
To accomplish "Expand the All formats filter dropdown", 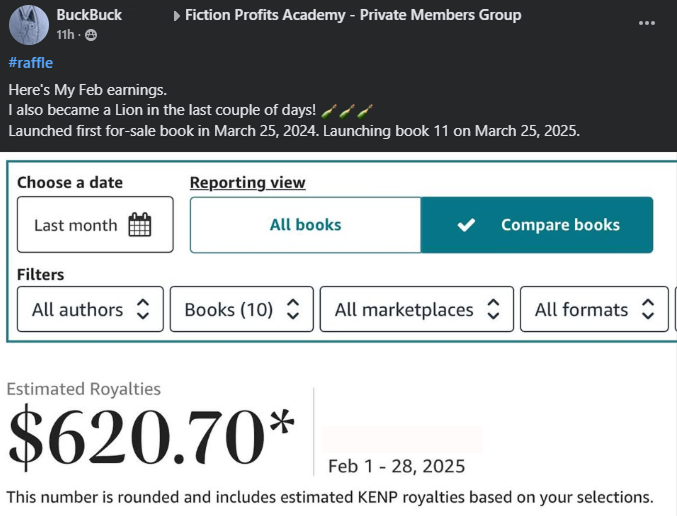I will [594, 310].
